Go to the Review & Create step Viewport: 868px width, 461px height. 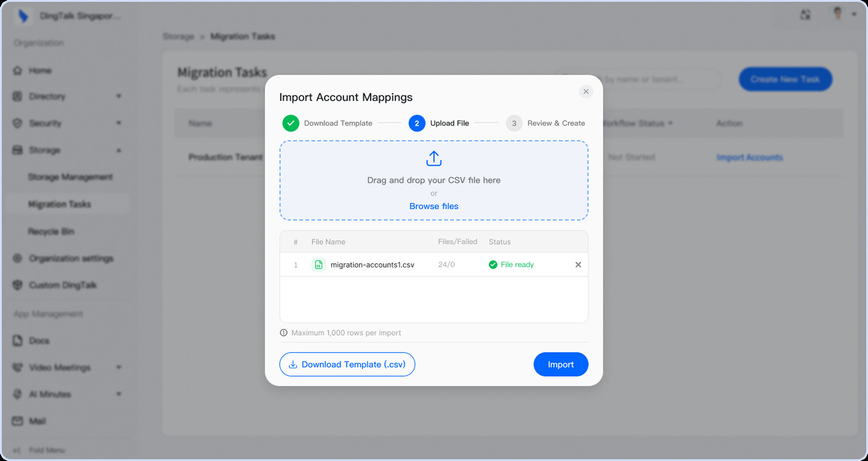545,123
